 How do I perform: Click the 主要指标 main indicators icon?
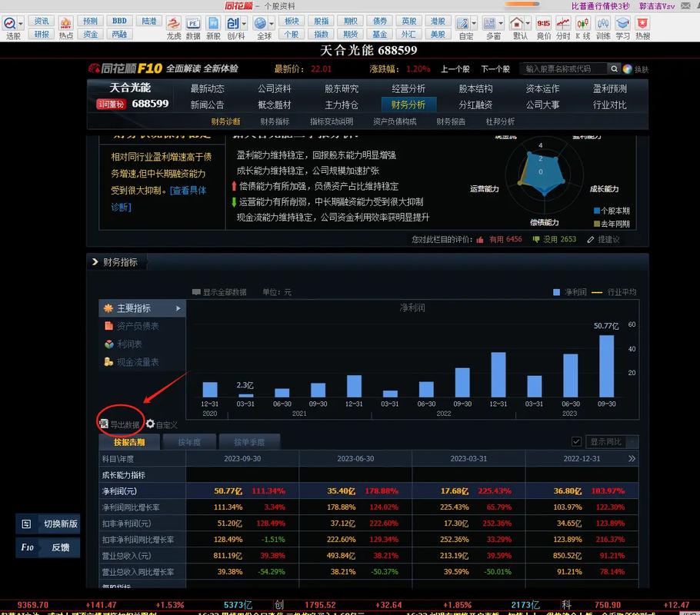click(x=108, y=307)
